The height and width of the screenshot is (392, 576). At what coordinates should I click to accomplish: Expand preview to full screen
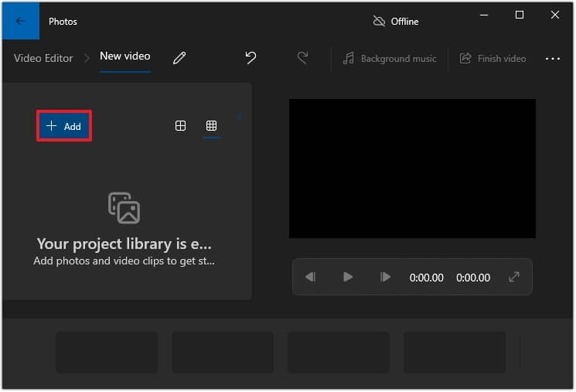point(514,277)
